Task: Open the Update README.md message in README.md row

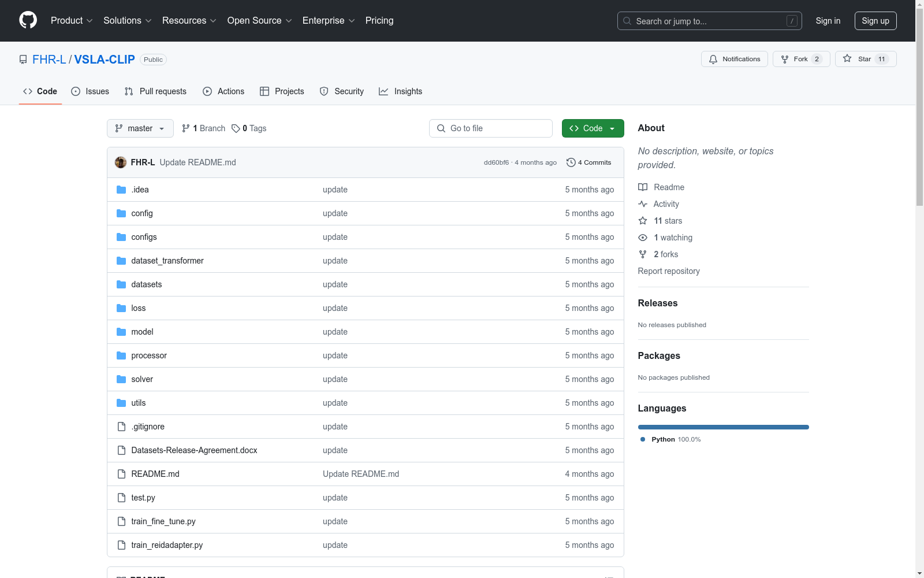Action: [x=361, y=474]
